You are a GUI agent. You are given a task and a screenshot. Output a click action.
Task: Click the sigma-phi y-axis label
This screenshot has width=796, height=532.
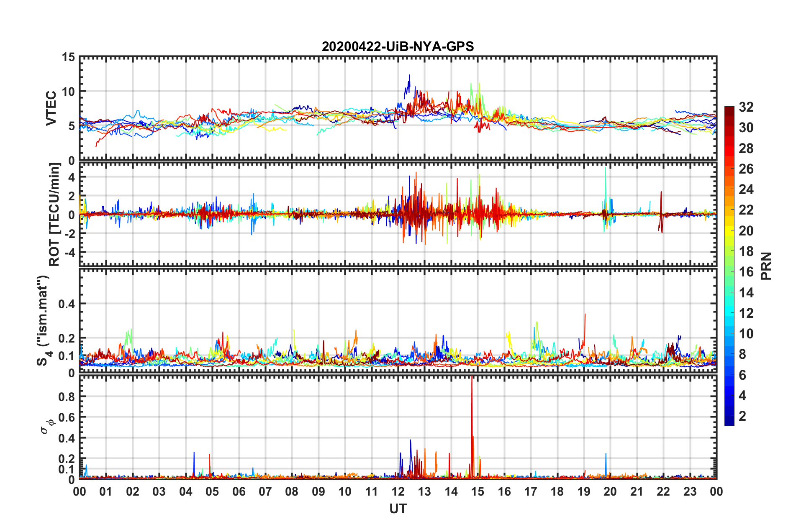(48, 427)
